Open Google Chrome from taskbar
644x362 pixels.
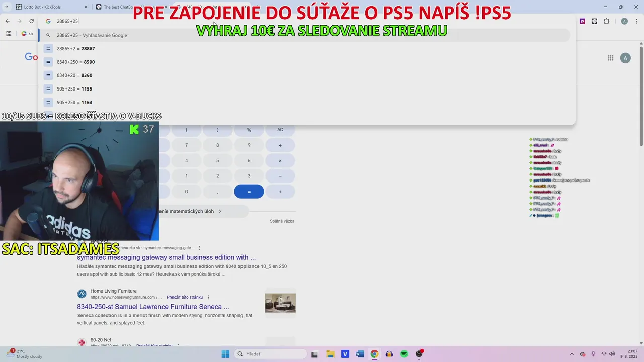coord(374,354)
